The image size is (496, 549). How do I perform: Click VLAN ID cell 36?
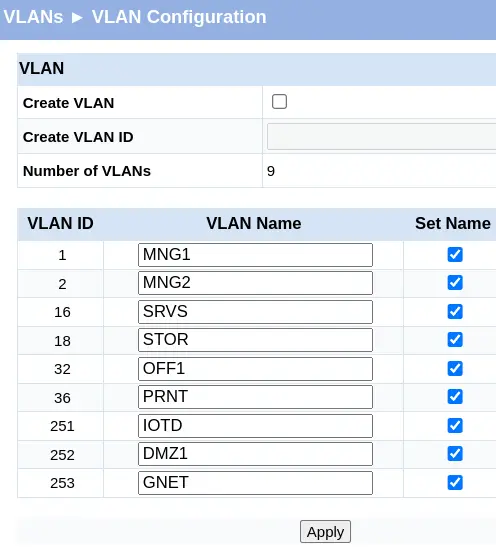tap(62, 398)
